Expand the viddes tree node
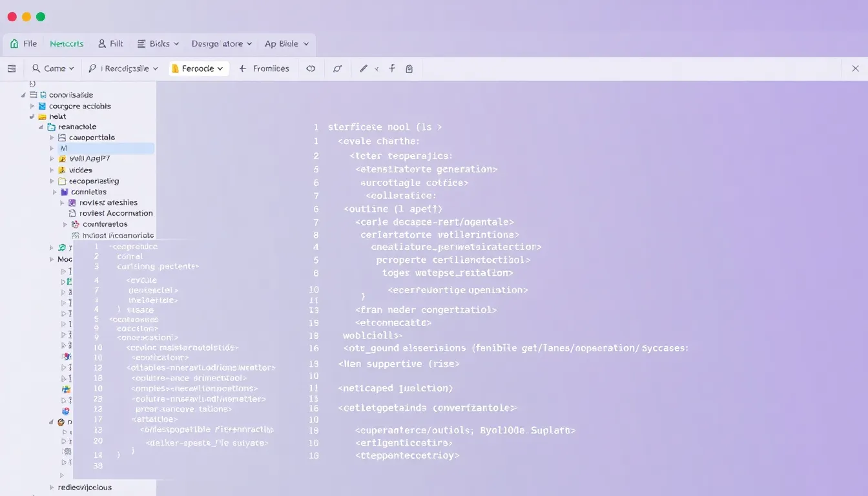The height and width of the screenshot is (496, 868). 52,170
